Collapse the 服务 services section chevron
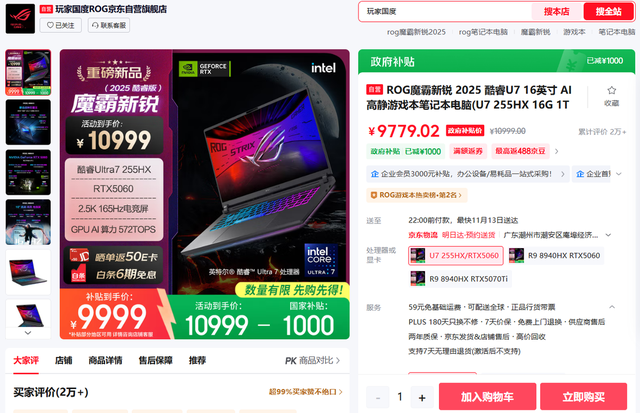The height and width of the screenshot is (413, 640). click(612, 307)
